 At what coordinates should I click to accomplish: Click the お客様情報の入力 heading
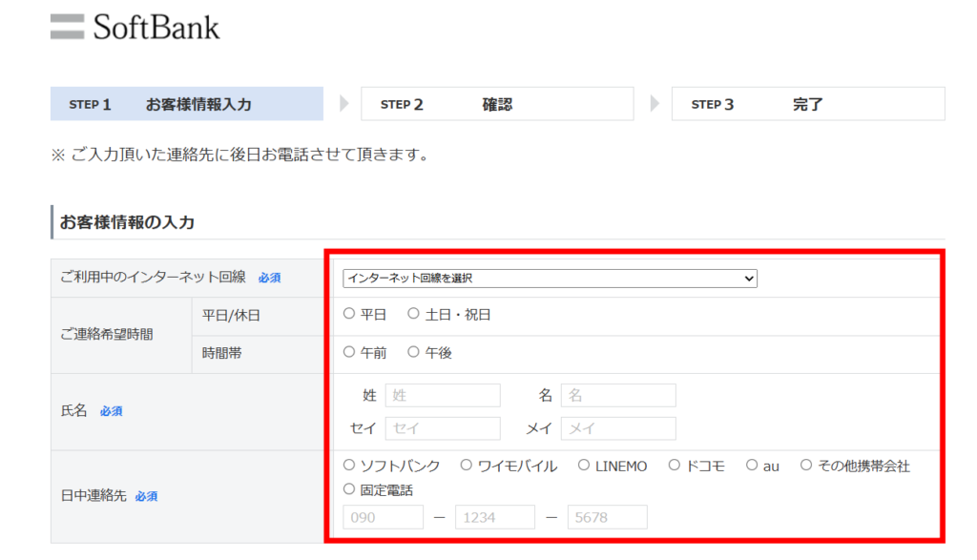[x=127, y=222]
